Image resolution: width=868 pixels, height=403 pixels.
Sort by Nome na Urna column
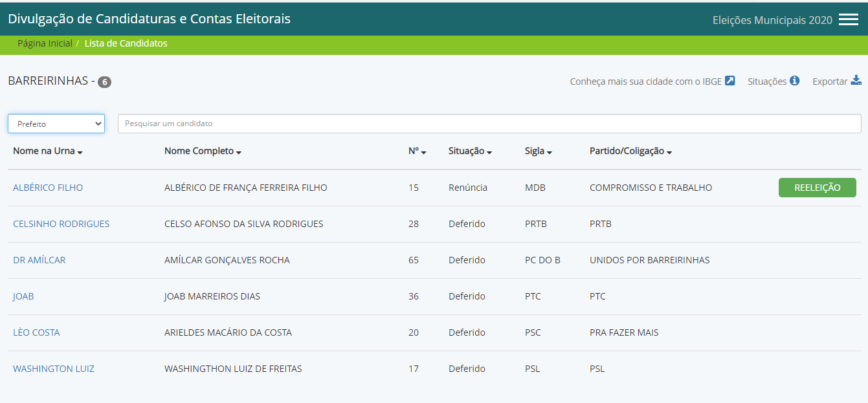click(x=48, y=151)
